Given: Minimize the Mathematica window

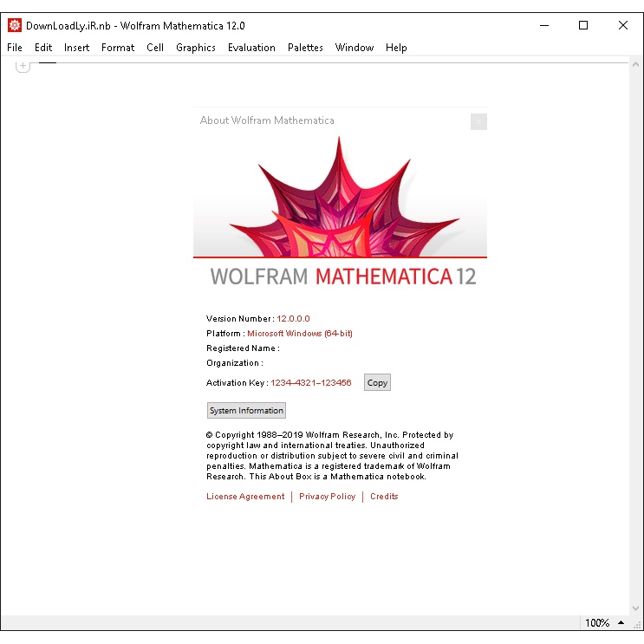Looking at the screenshot, I should (x=544, y=25).
